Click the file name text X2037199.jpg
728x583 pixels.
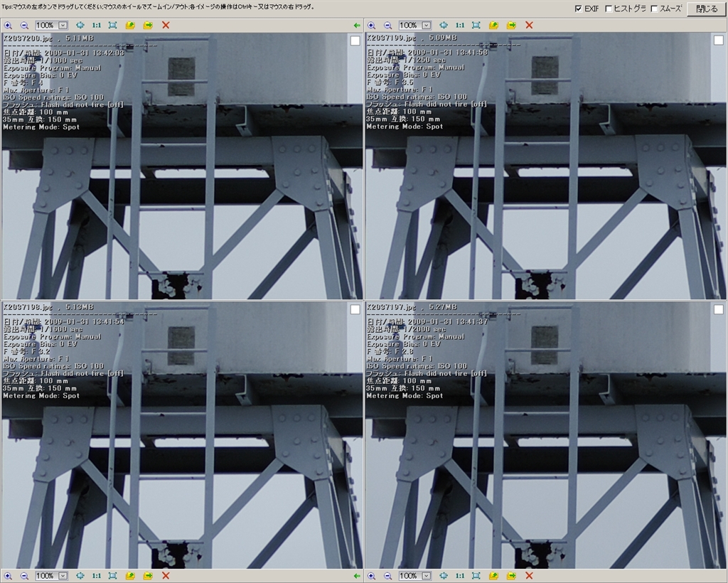(x=392, y=38)
